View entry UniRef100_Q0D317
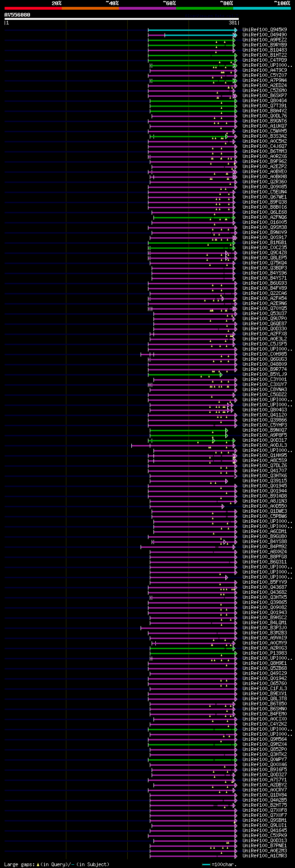This screenshot has width=295, height=868. pos(265,440)
